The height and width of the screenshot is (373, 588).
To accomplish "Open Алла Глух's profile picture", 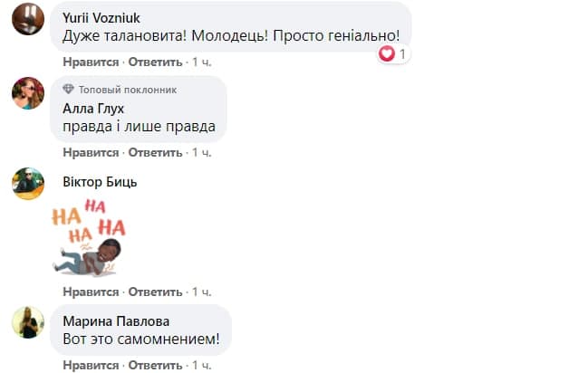I will click(x=28, y=93).
